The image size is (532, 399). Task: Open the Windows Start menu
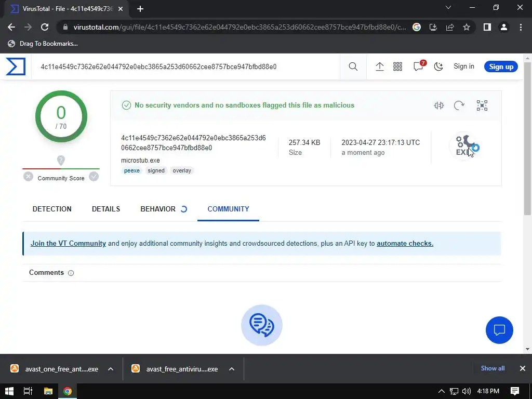9,391
